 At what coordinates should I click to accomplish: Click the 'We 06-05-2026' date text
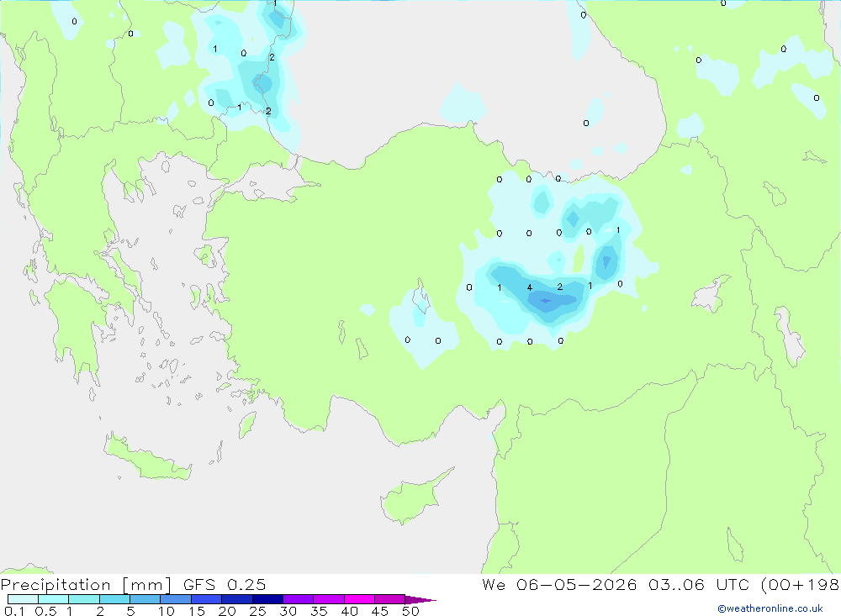coord(559,584)
